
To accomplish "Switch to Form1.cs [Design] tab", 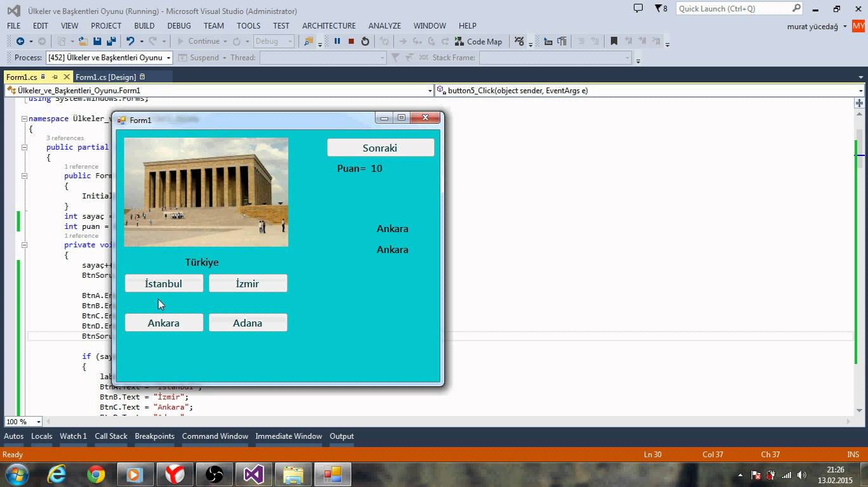I will 105,77.
